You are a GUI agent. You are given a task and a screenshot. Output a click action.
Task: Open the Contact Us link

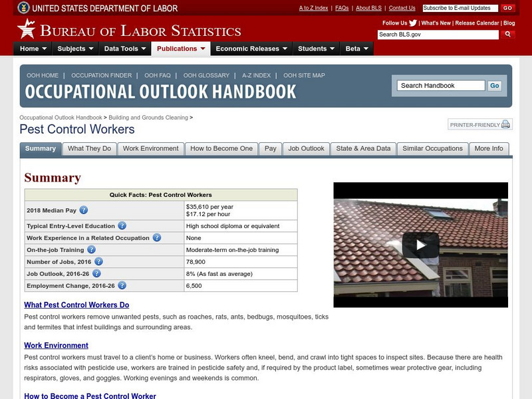point(402,8)
